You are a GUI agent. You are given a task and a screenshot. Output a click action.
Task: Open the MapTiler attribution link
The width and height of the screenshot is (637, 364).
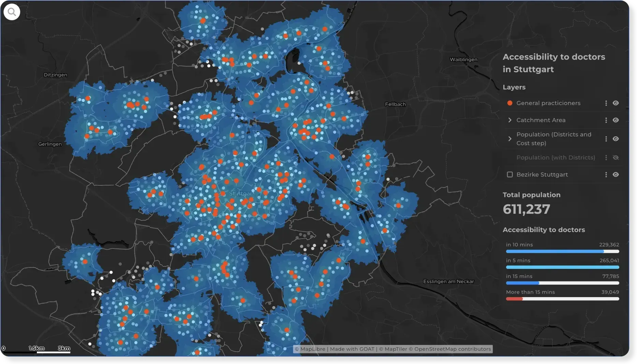click(x=393, y=349)
